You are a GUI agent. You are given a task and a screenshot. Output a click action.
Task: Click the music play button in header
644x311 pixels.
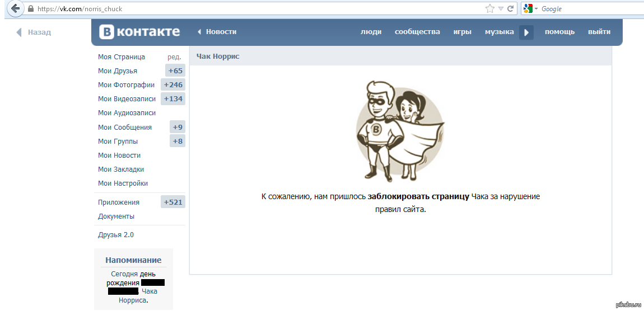pos(526,32)
